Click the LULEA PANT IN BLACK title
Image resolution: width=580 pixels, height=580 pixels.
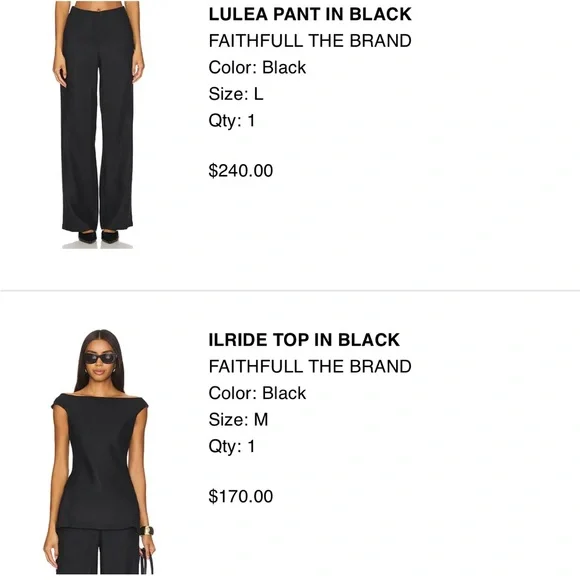(x=310, y=14)
